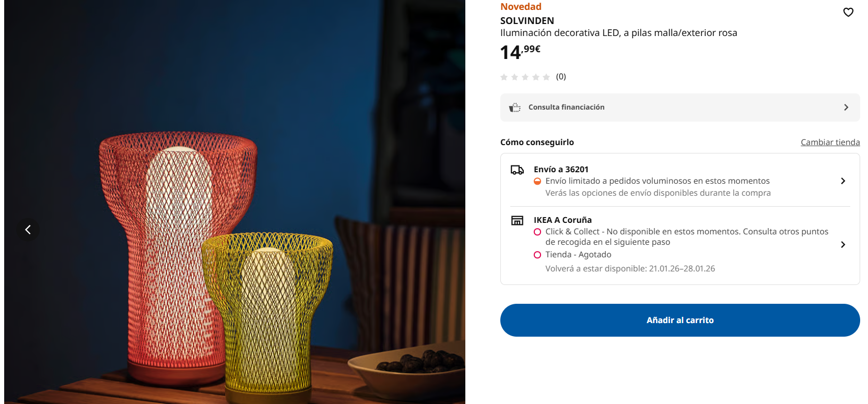Expand Consulta financiación chevron
The image size is (868, 404).
(846, 108)
